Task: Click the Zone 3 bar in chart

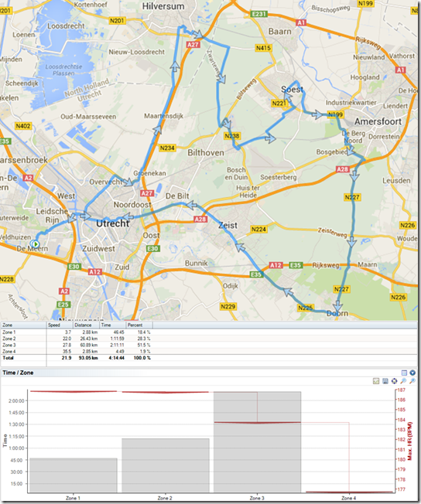Action: 257,442
